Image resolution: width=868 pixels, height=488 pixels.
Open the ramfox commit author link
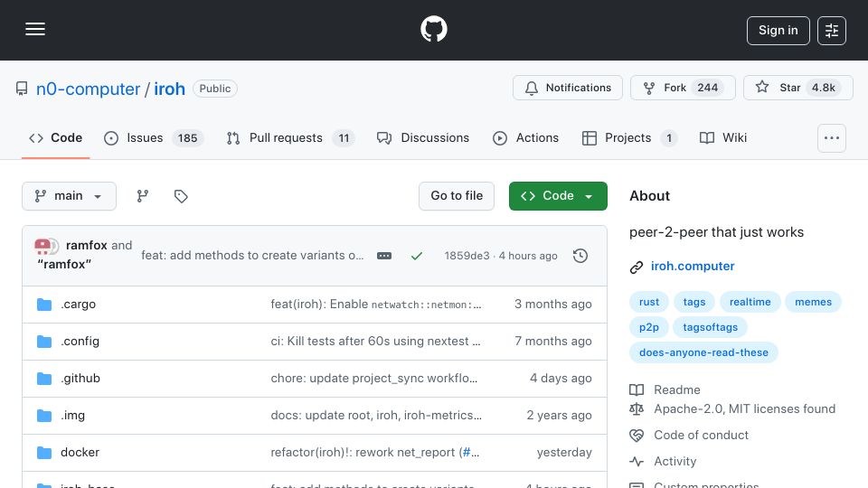pos(87,245)
